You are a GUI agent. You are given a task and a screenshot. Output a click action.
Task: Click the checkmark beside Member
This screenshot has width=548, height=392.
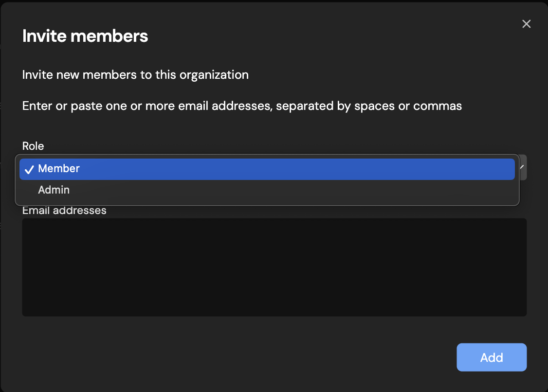coord(29,169)
